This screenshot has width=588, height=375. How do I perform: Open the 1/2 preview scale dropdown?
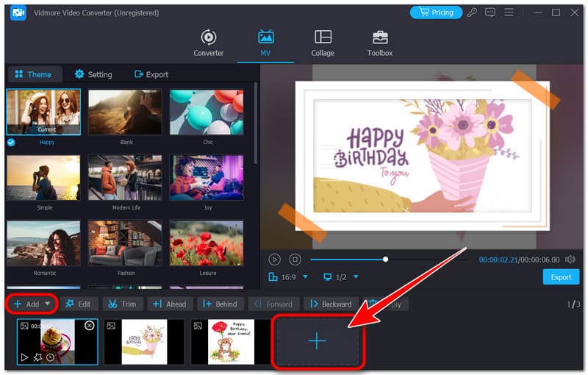point(341,277)
